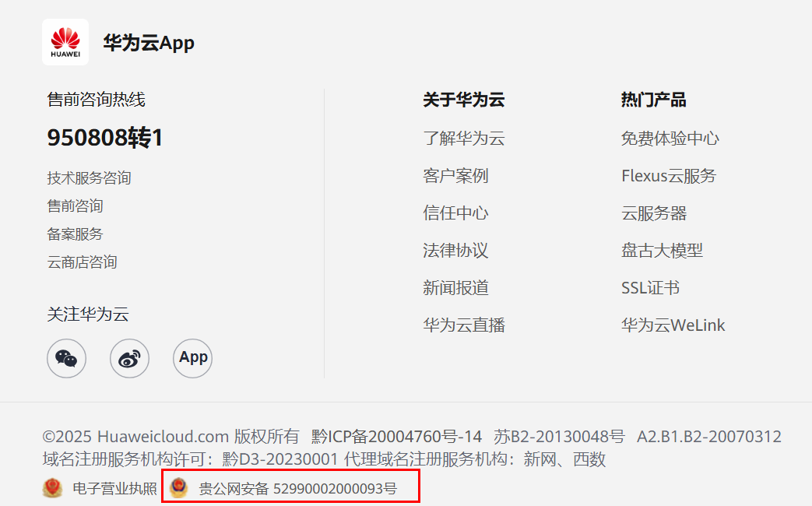Click the police badge beside 贵公网安备
This screenshot has height=506, width=812.
coord(178,488)
